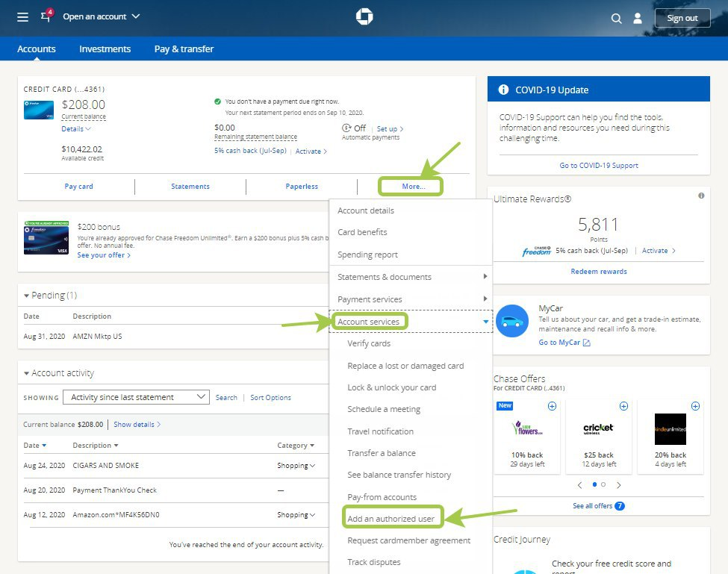Screen dimensions: 728x574
Task: Select Verify cards menu item
Action: [x=369, y=343]
